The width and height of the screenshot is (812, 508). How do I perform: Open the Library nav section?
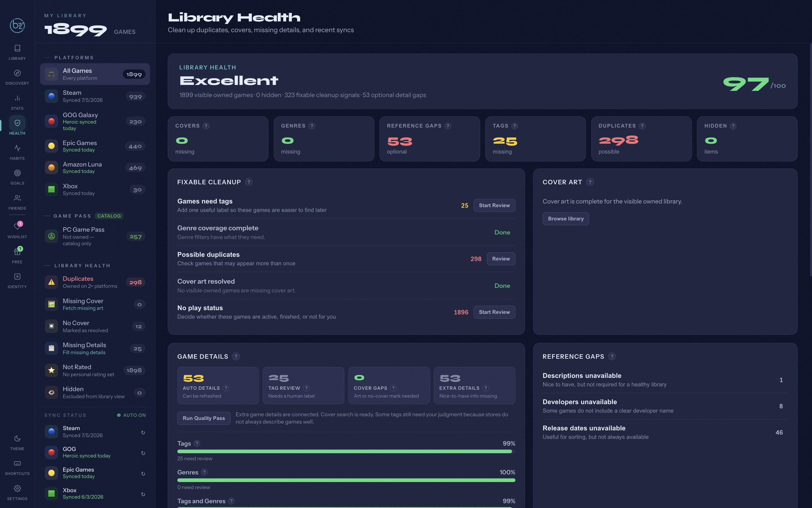[17, 52]
